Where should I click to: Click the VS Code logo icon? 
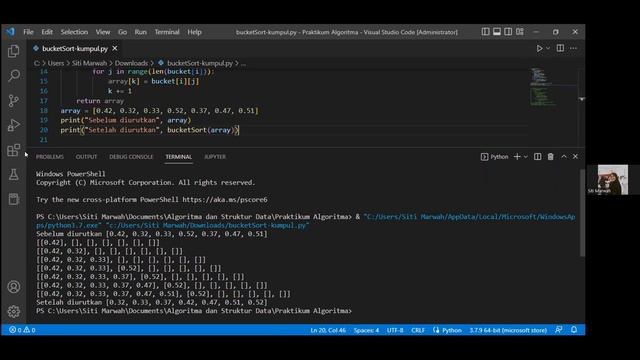tap(10, 32)
